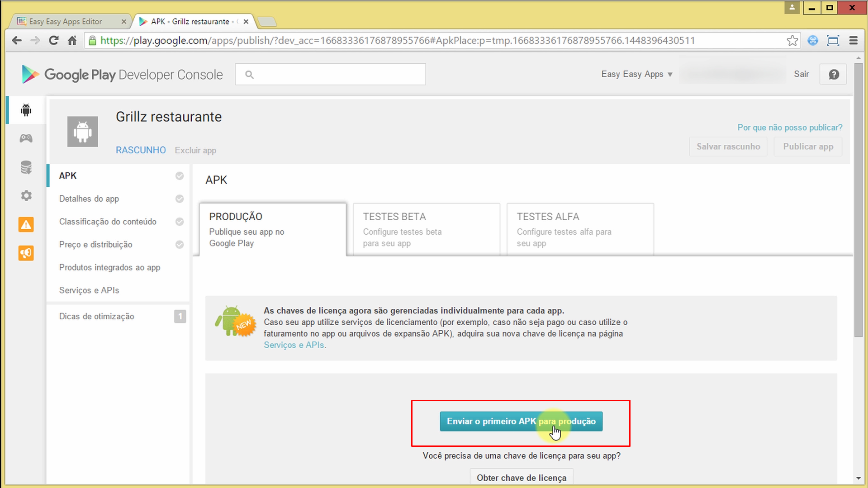Screen dimensions: 868x488
Task: Switch to the TESTES ALFA tab
Action: (580, 228)
